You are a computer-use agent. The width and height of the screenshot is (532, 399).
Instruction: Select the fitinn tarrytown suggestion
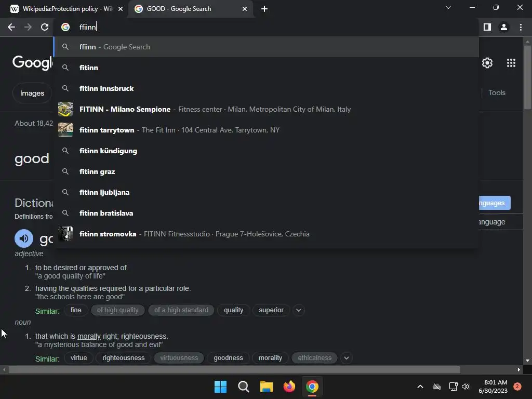click(267, 130)
